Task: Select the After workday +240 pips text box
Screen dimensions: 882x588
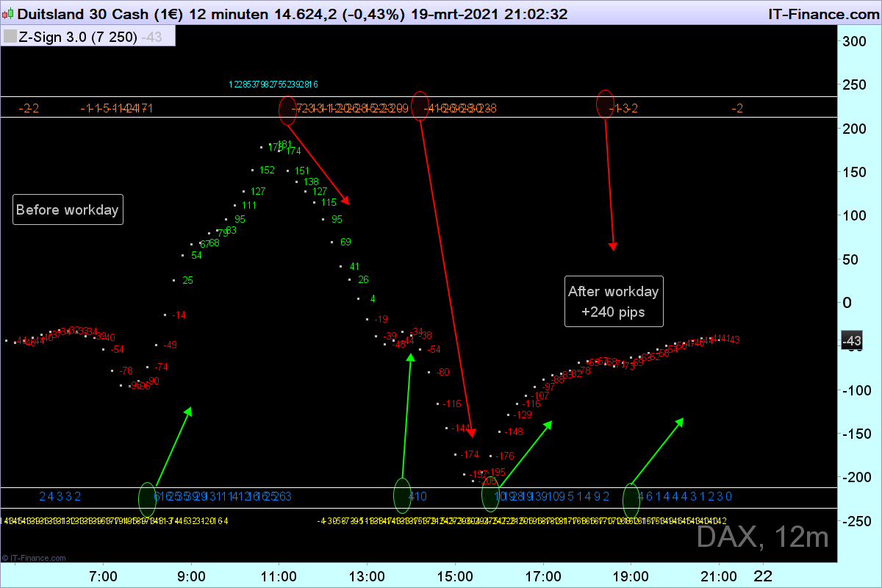Action: (x=614, y=301)
